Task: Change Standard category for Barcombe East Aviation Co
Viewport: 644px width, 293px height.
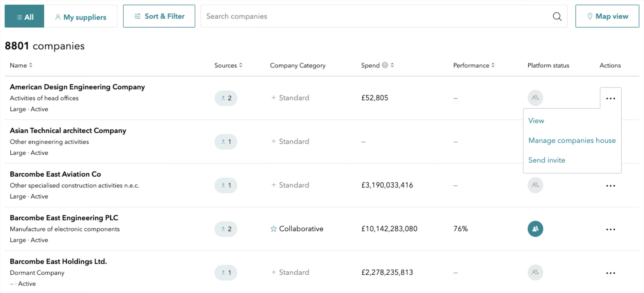Action: tap(290, 185)
